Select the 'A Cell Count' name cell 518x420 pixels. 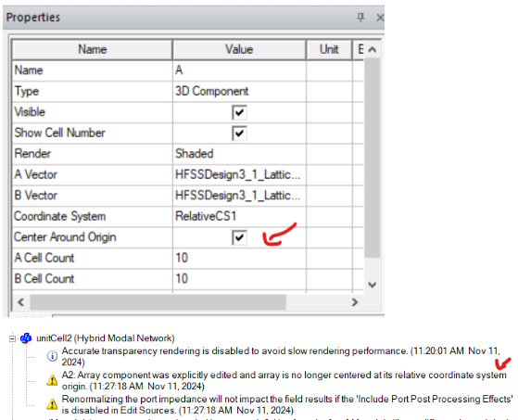(92, 258)
